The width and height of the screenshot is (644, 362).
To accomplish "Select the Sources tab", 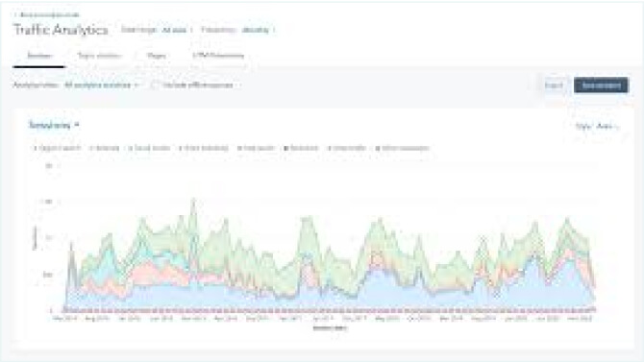I will [x=39, y=56].
